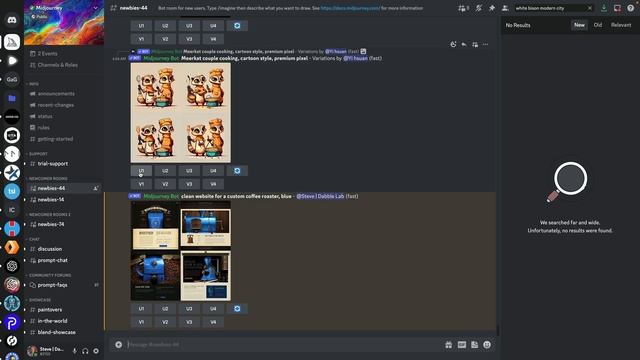Open the GoG server icon
This screenshot has height=360, width=640.
tap(12, 79)
